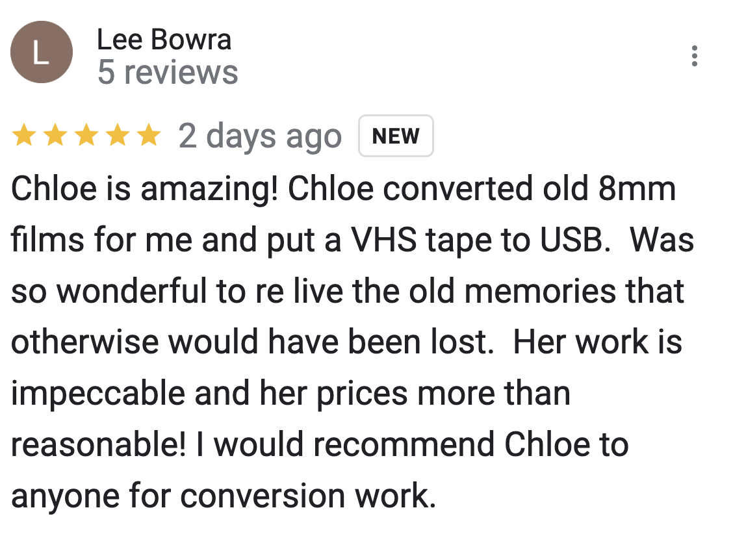This screenshot has width=733, height=560.
Task: Click the 'Chloe is amazing!' opening sentence
Action: tap(144, 189)
